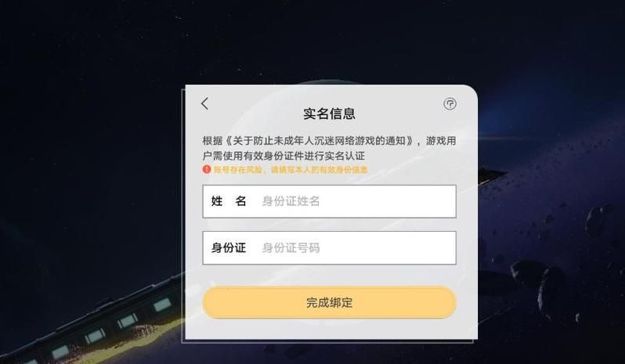Click the orange account risk warning text
The height and width of the screenshot is (364, 625).
click(x=291, y=170)
